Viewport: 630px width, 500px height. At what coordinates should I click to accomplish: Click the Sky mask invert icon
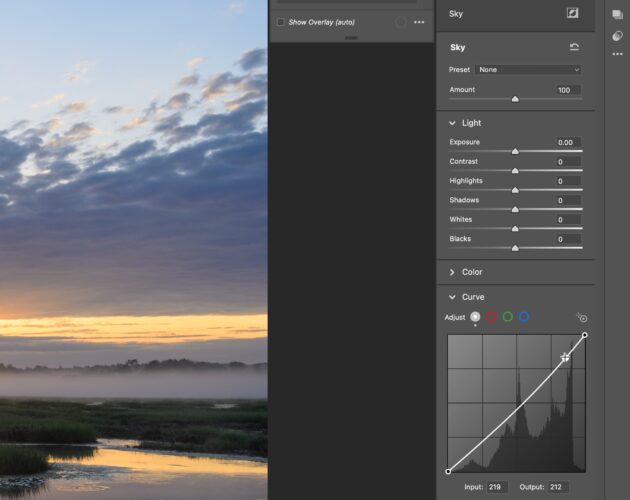point(572,13)
